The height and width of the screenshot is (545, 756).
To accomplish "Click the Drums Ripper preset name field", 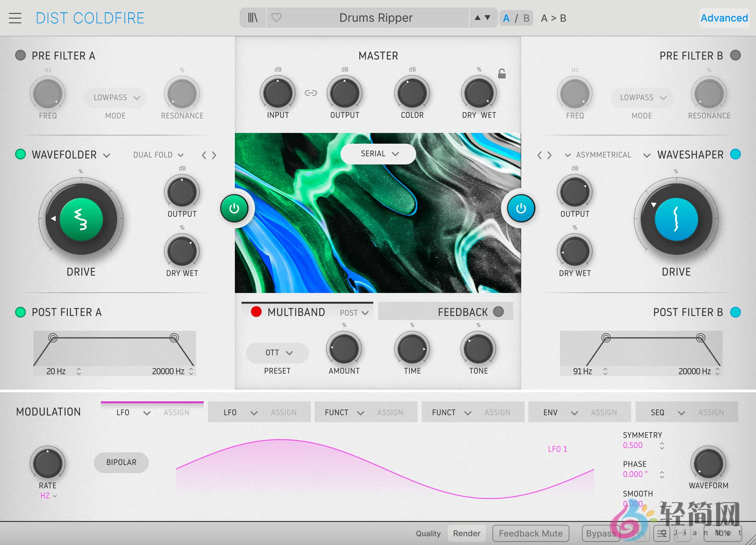I will click(x=376, y=18).
